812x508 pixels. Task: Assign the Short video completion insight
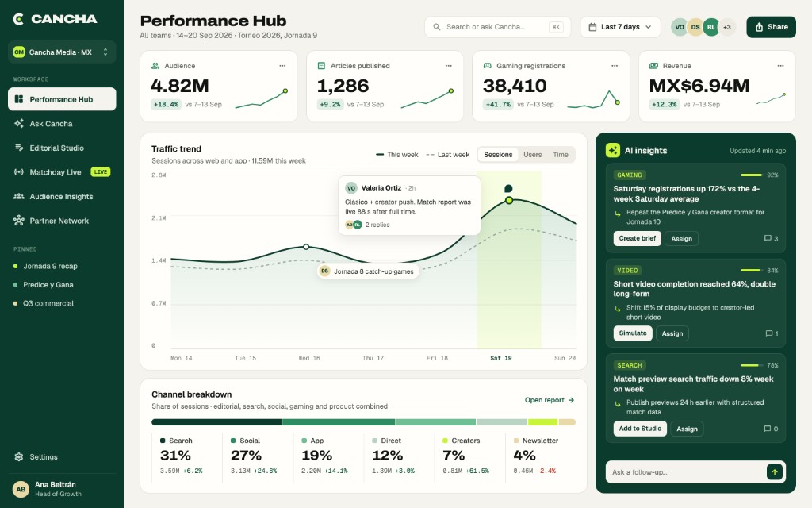pyautogui.click(x=672, y=333)
